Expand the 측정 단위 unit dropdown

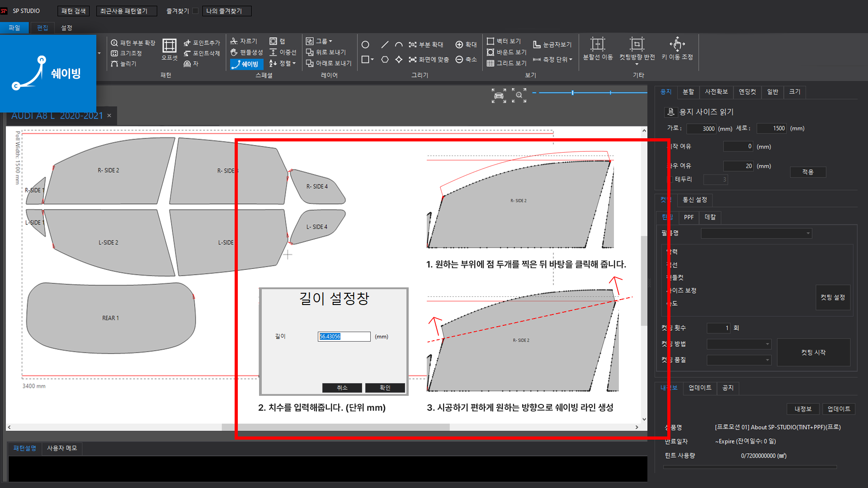(x=571, y=60)
